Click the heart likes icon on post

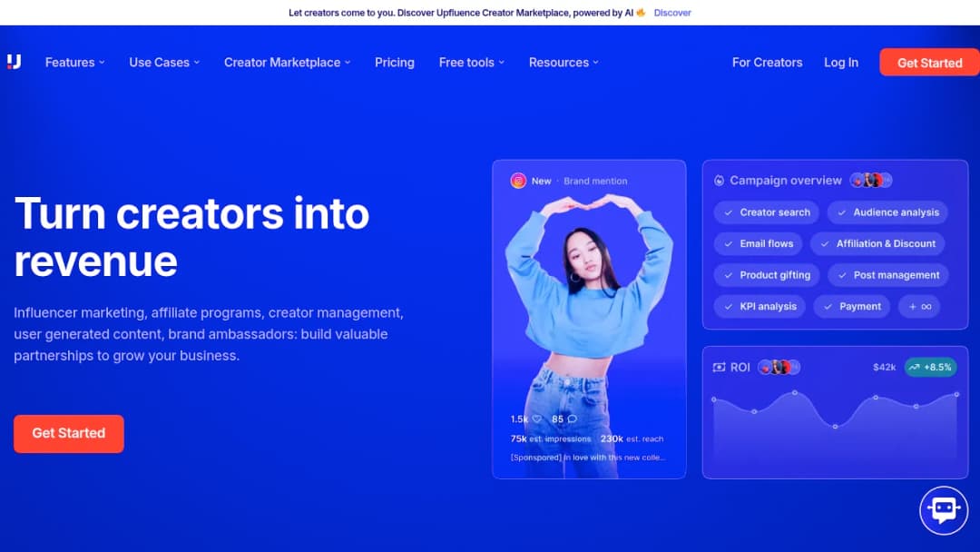[x=537, y=419]
